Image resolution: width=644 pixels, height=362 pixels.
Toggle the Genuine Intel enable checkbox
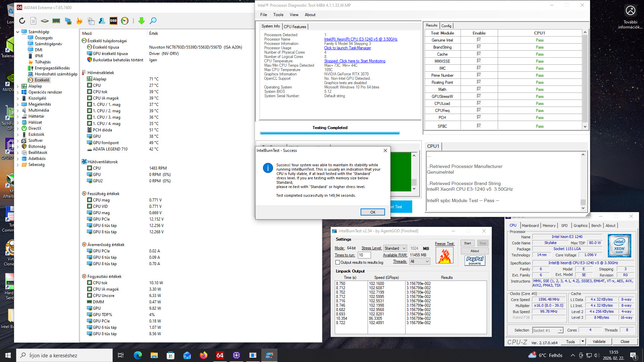tap(479, 40)
